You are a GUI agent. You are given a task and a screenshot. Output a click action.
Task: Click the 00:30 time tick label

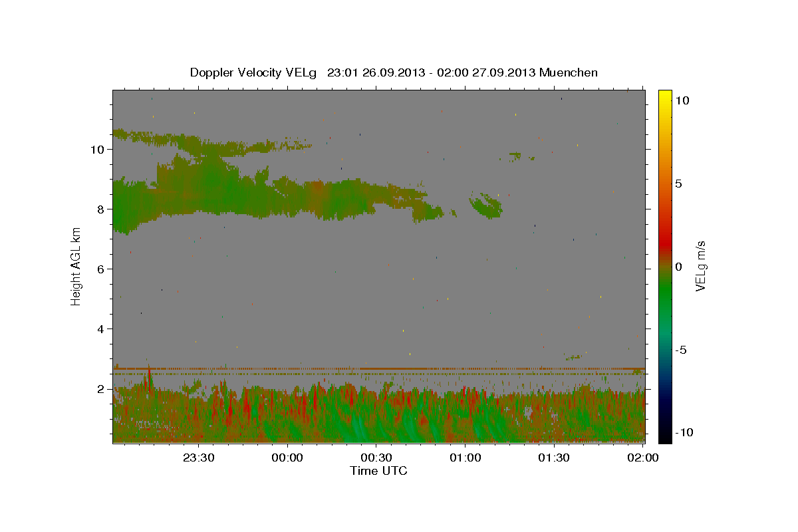(x=376, y=458)
